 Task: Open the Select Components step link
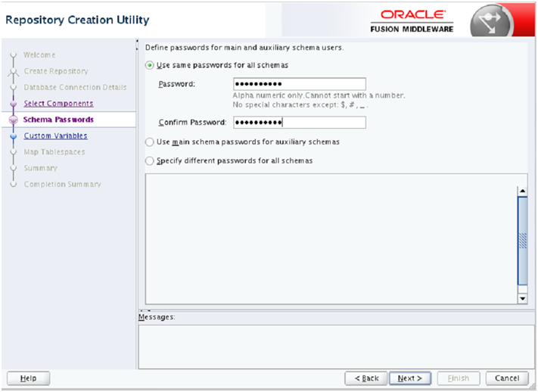[58, 104]
